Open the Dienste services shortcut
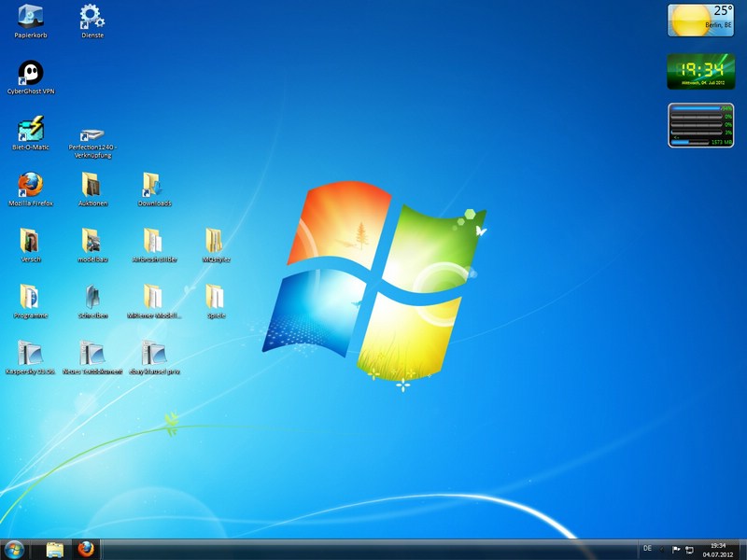 (92, 21)
